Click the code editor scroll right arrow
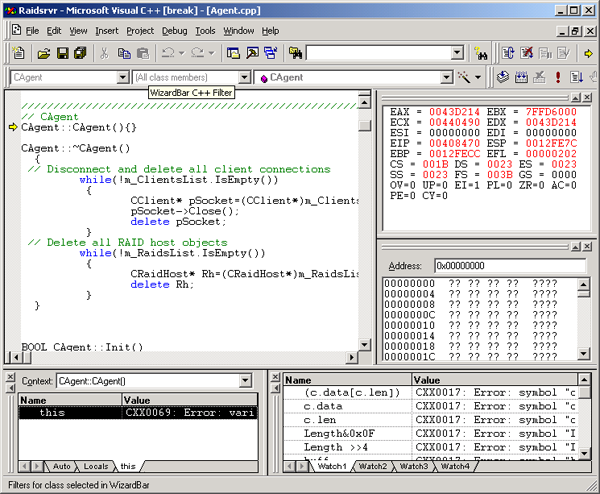Viewport: 600px width, 494px height. (352, 357)
